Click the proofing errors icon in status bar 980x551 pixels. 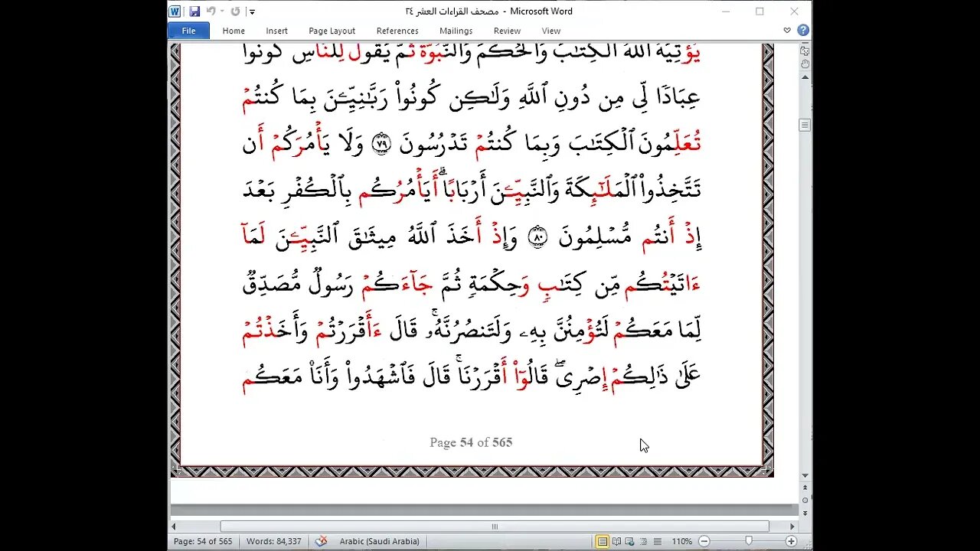point(322,541)
